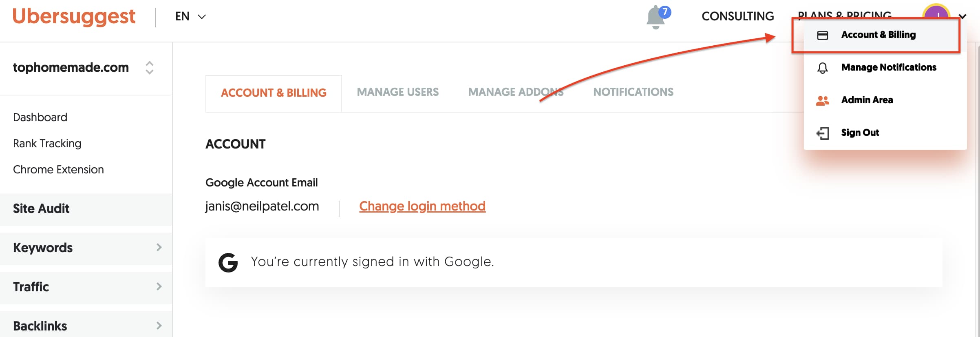Switch to the Manage Users tab
Viewport: 980px width, 337px height.
pyautogui.click(x=397, y=92)
